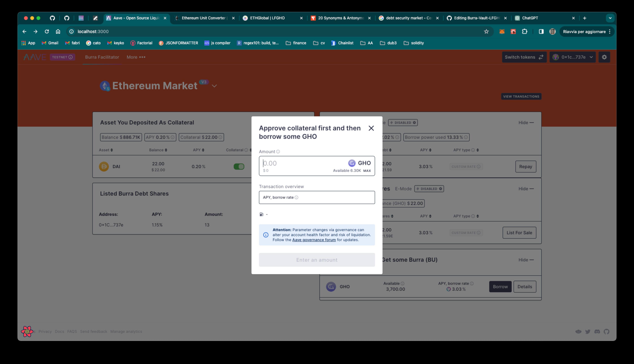The width and height of the screenshot is (634, 364).
Task: Reload the localhost page
Action: [x=46, y=32]
